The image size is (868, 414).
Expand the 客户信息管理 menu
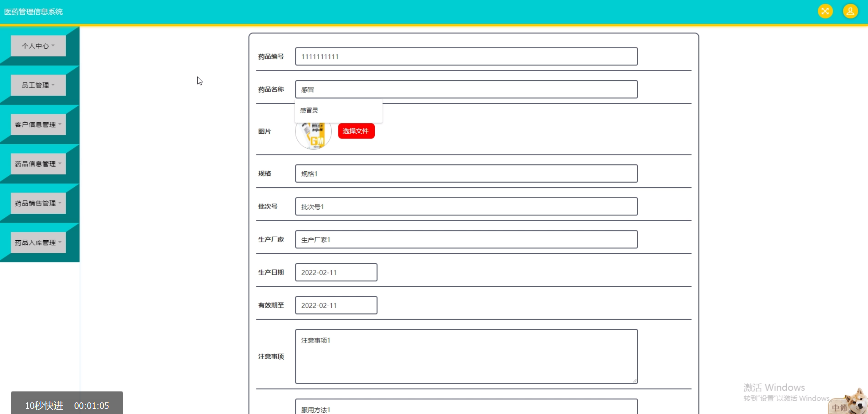point(38,124)
